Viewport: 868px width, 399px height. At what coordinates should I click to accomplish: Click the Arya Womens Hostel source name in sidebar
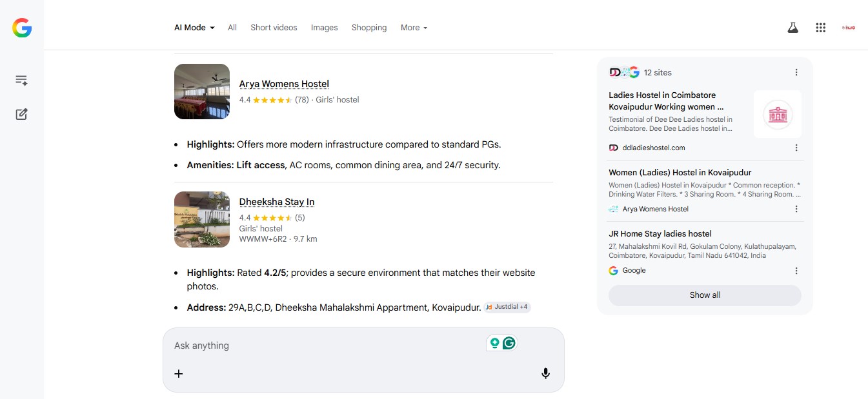tap(655, 209)
